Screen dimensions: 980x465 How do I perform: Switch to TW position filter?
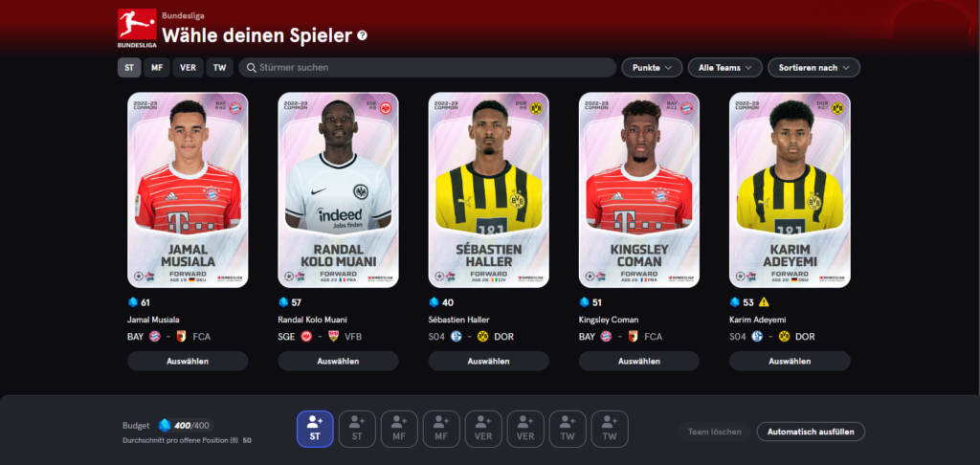coord(220,68)
